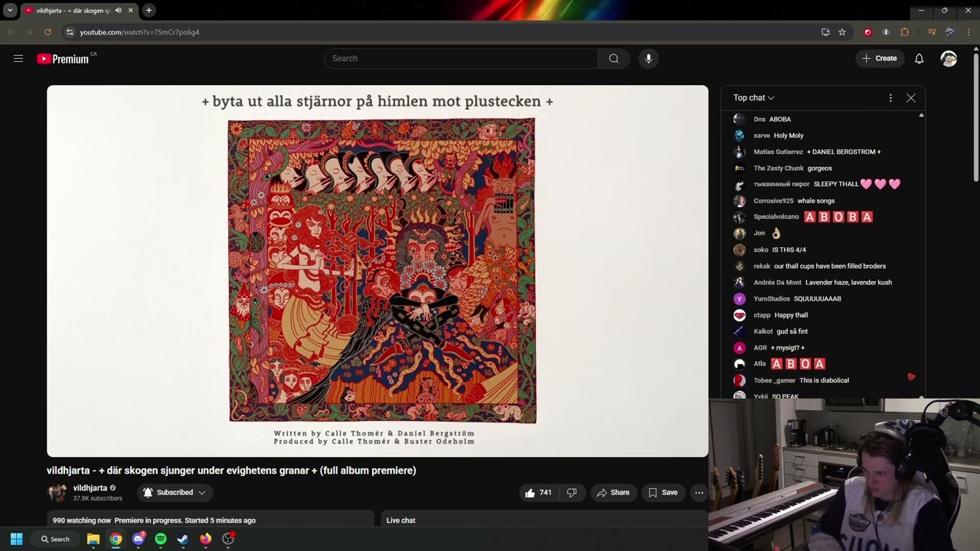Click the video title text
Viewport: 980px width, 551px height.
231,471
